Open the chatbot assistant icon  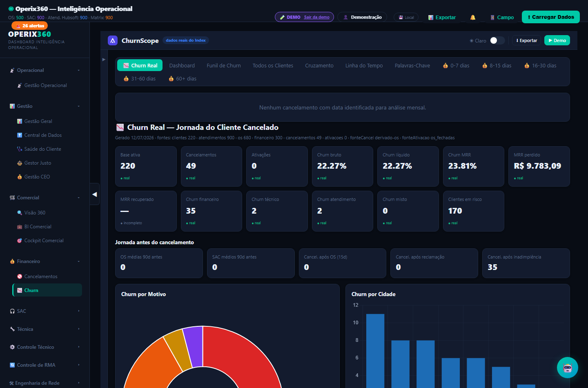[x=568, y=368]
